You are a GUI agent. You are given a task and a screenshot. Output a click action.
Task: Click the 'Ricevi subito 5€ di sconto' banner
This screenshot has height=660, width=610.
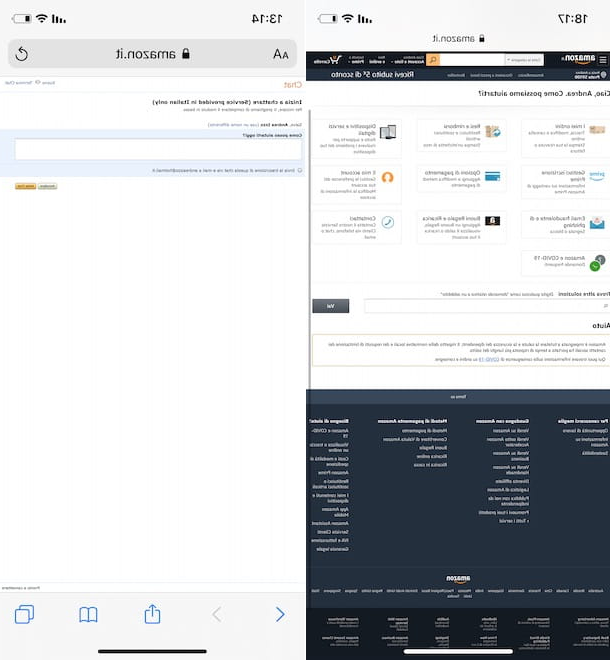coord(372,75)
